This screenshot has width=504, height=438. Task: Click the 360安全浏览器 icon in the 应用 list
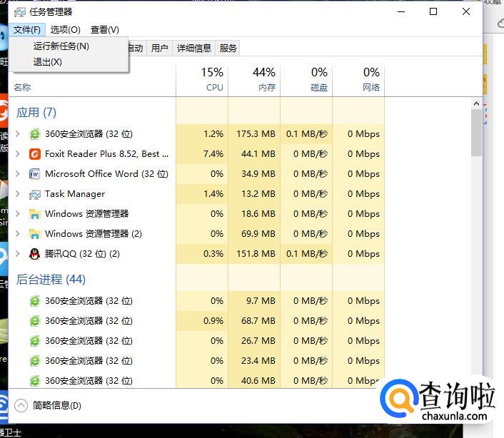pos(35,134)
